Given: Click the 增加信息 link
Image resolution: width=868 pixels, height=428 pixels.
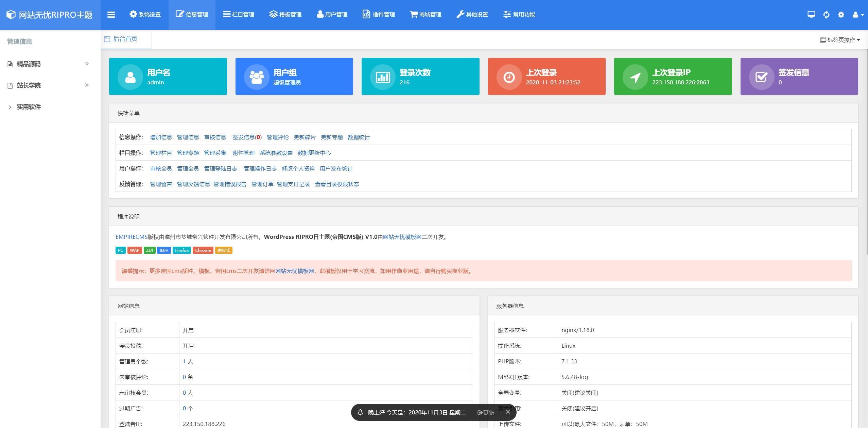Looking at the screenshot, I should [x=161, y=137].
